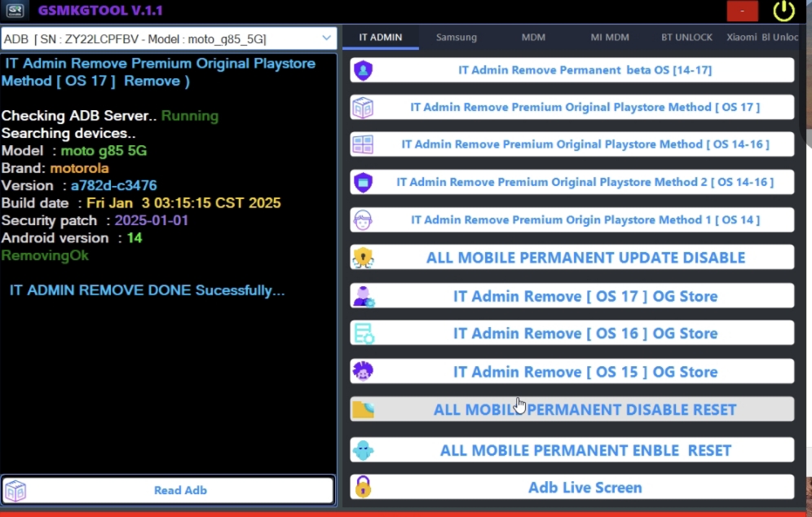Screen dimensions: 812x517
Task: Click purple shield icon beside Playstore Method 2
Action: click(363, 183)
